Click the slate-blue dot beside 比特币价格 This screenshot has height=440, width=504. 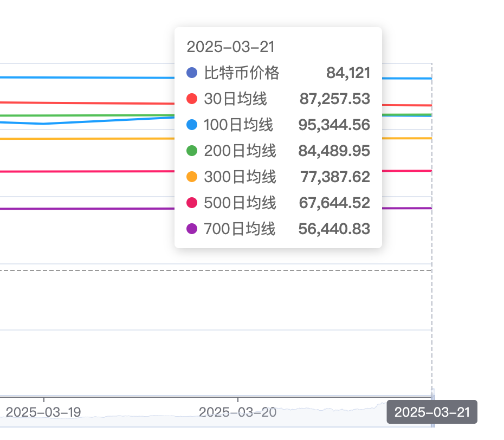(x=192, y=73)
